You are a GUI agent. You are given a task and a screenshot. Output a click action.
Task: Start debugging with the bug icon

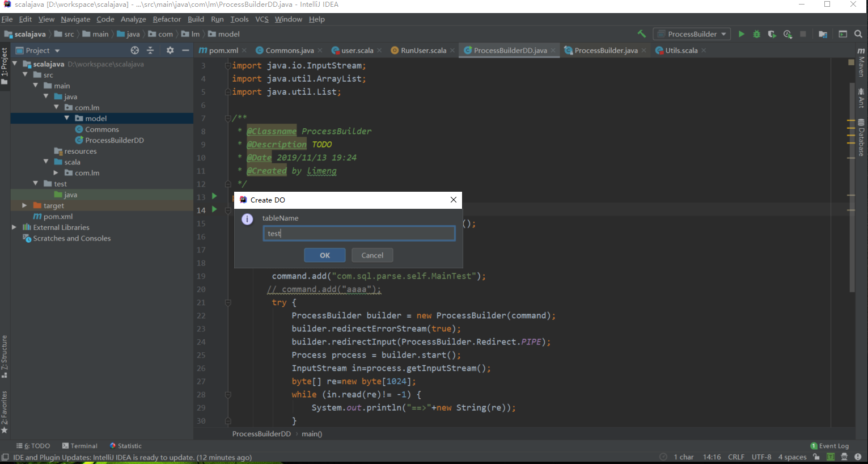[756, 34]
